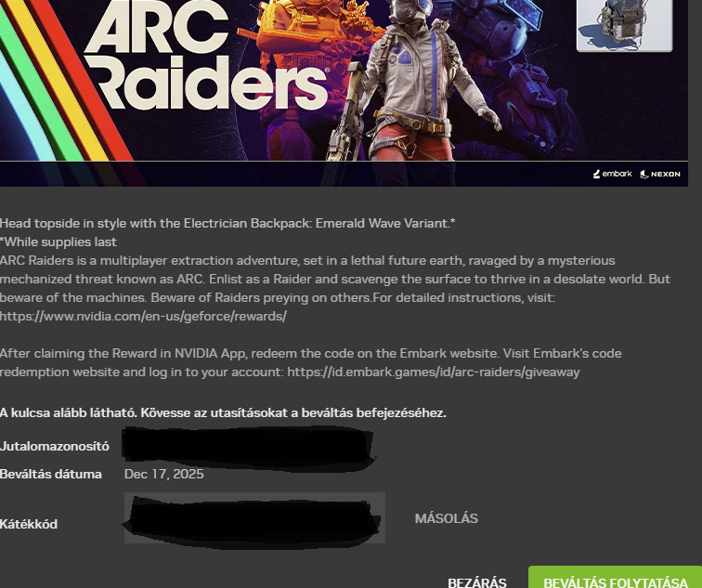Open the nvidia.com geforce rewards URL
702x588 pixels.
point(143,316)
